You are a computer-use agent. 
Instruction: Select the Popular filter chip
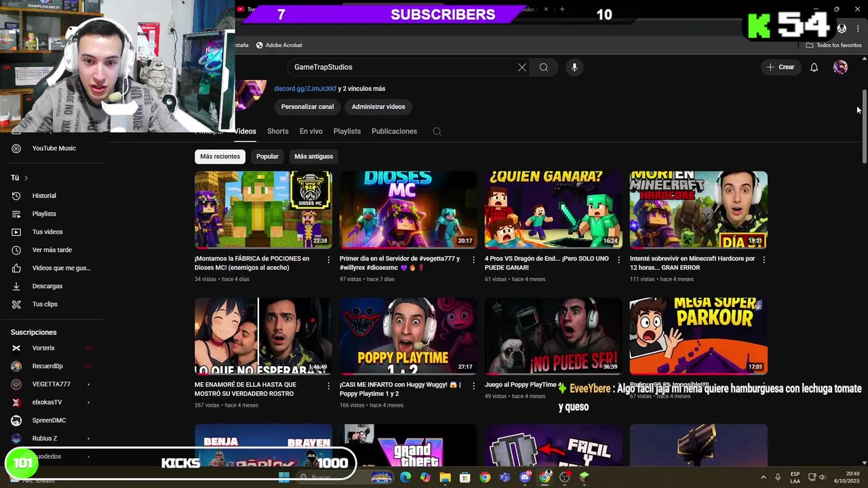[267, 157]
